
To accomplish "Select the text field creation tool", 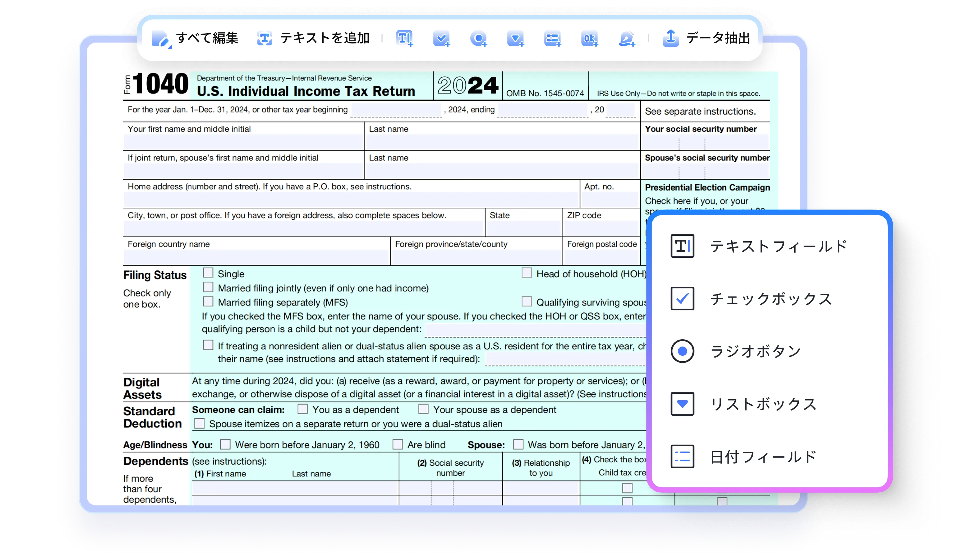I will (x=404, y=38).
